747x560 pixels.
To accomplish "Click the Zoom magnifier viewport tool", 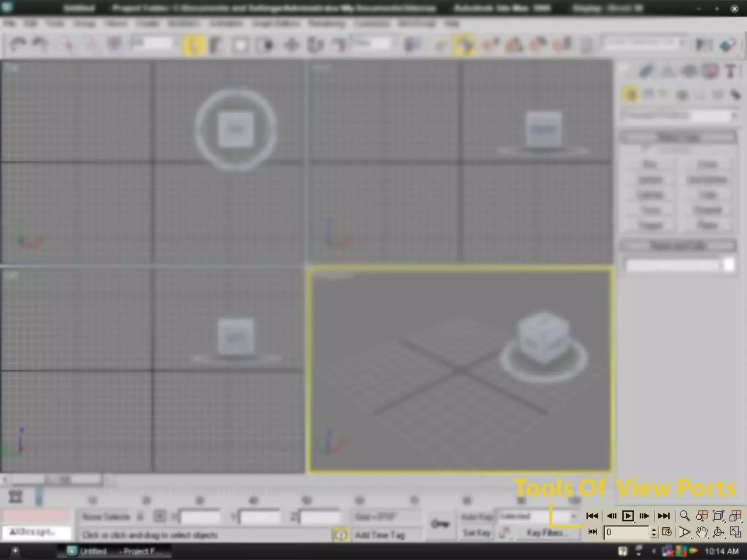I will tap(684, 516).
